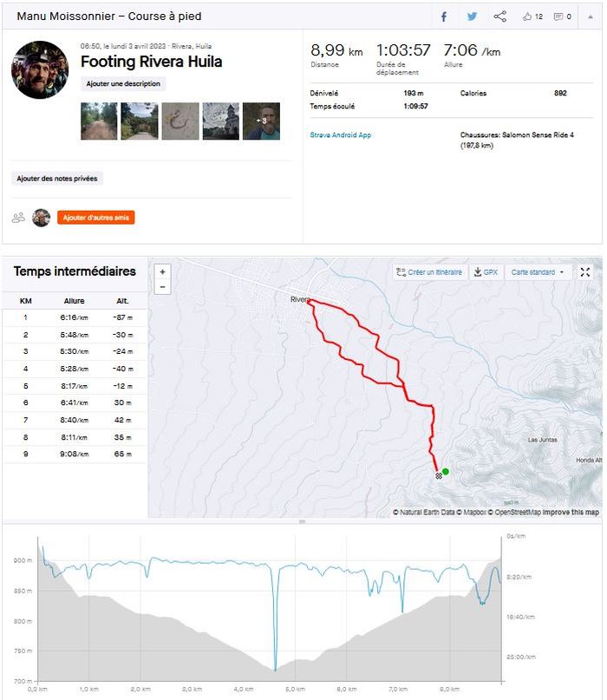Screen dimensions: 607x700
Task: Open the first trail photo thumbnail
Action: click(x=99, y=121)
